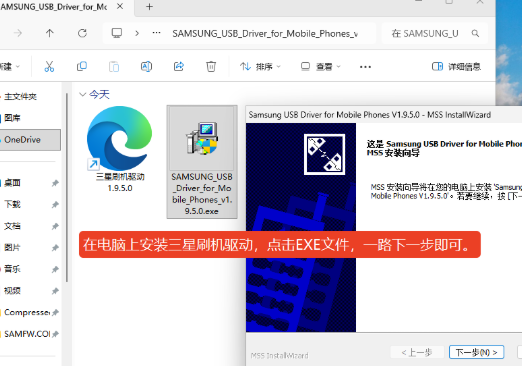Image resolution: width=522 pixels, height=366 pixels.
Task: Click the pin icon next to 音乐
Action: [x=55, y=269]
